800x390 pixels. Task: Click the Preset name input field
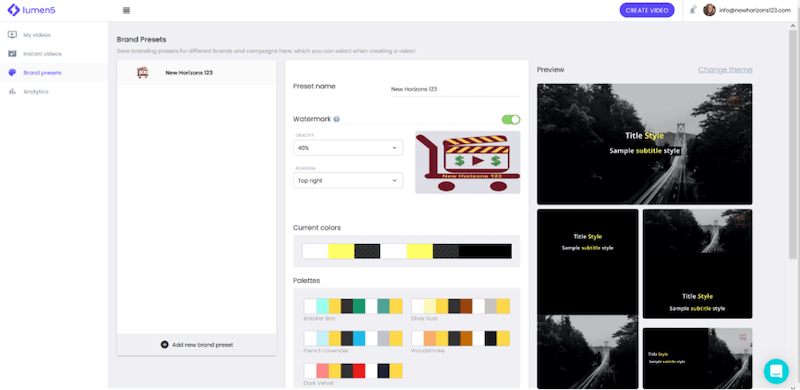pos(455,89)
